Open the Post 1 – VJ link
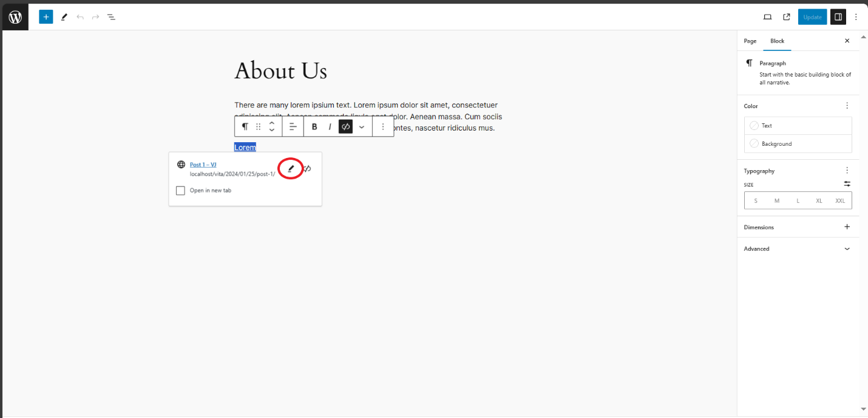868x418 pixels. [x=203, y=165]
